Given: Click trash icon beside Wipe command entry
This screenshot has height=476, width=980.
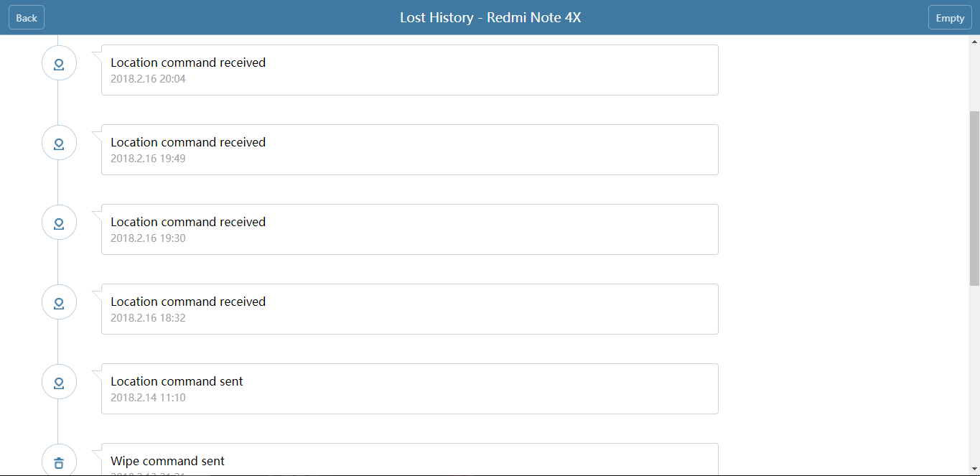Looking at the screenshot, I should coord(59,462).
